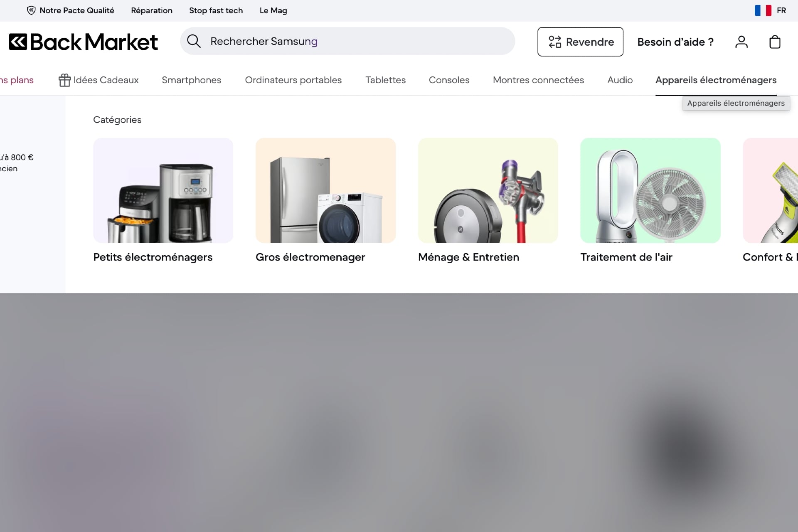Open the Confort category shaver image

[770, 190]
